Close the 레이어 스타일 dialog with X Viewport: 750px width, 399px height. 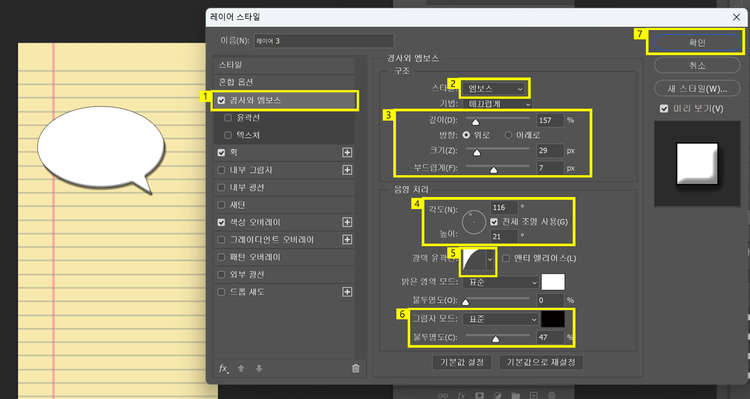pyautogui.click(x=736, y=17)
